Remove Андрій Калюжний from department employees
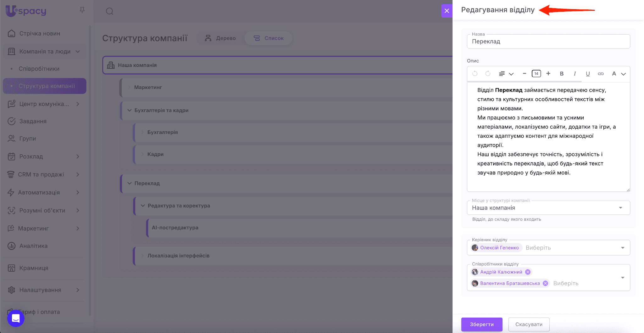The width and height of the screenshot is (644, 333). tap(528, 272)
